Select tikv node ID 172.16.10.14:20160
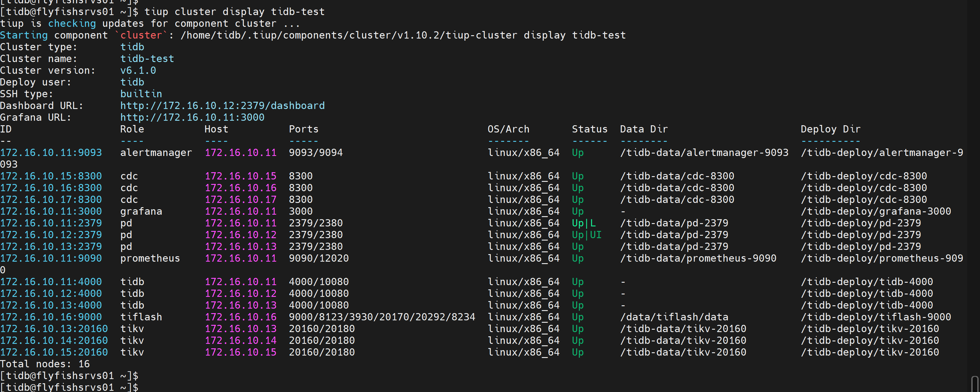The height and width of the screenshot is (392, 980). (54, 341)
